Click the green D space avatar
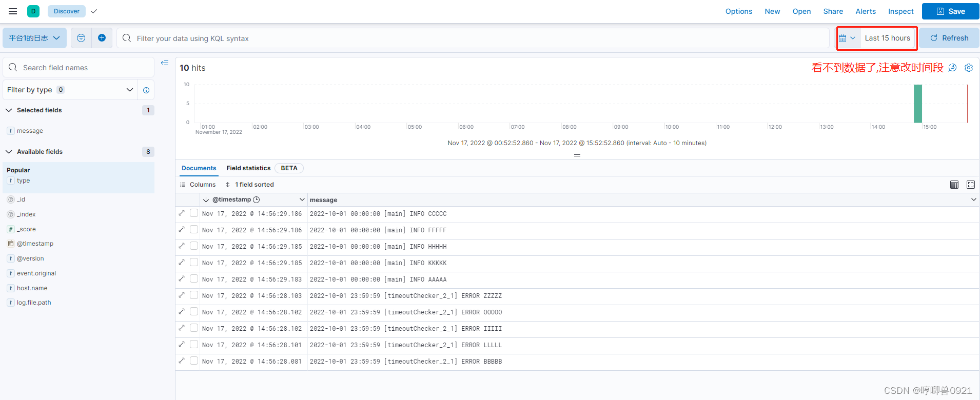The width and height of the screenshot is (980, 400). pos(33,11)
